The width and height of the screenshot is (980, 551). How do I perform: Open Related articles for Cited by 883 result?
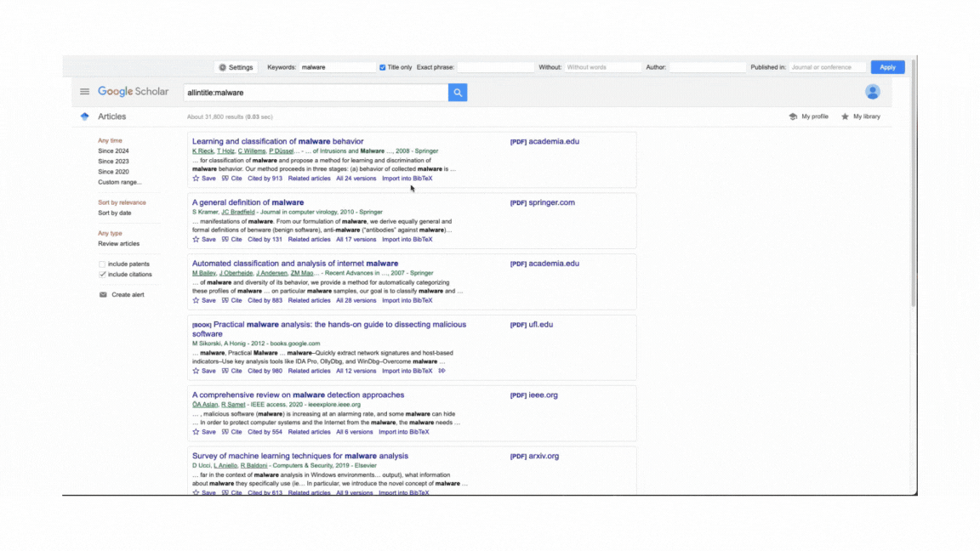(309, 300)
